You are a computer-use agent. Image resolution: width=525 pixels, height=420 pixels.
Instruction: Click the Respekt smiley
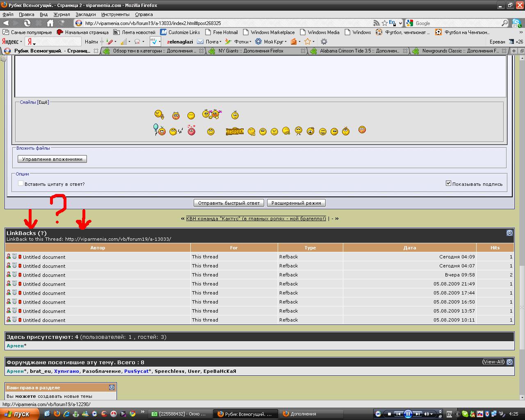[x=235, y=131]
